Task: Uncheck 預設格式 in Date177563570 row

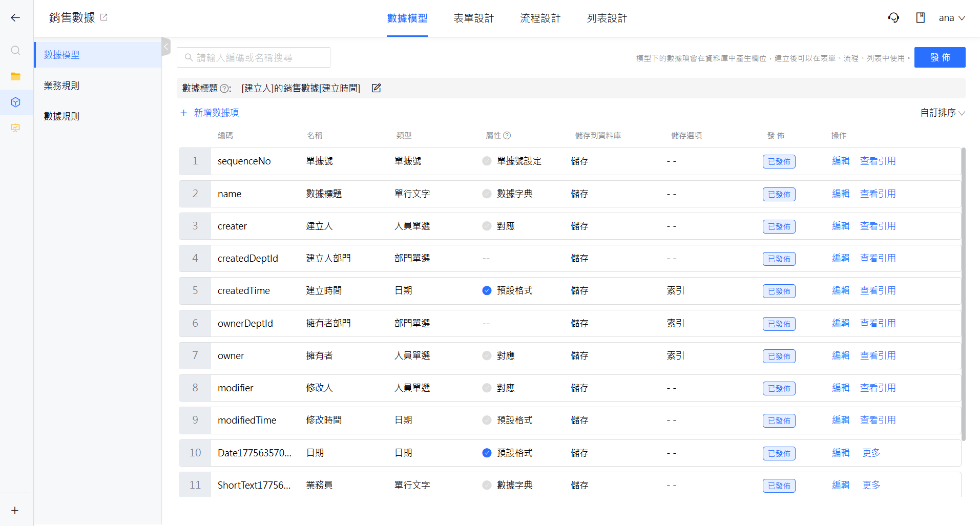Action: (487, 453)
